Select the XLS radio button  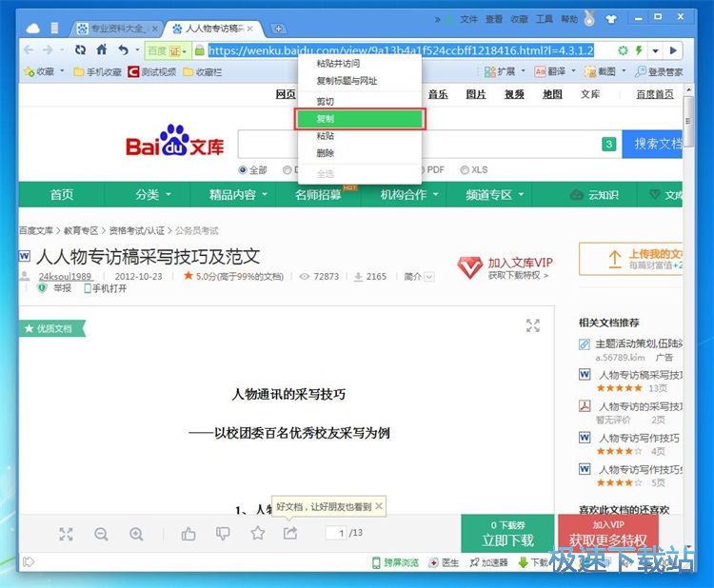(x=465, y=169)
